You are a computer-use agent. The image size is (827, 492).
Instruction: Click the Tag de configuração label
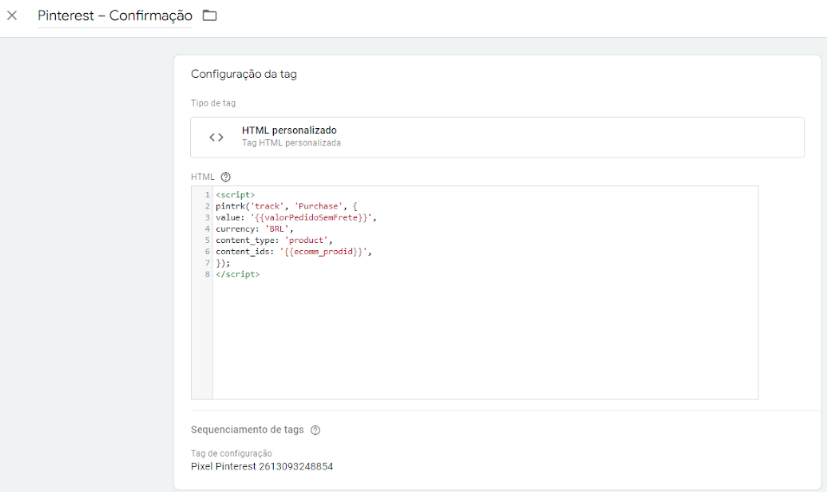(x=232, y=454)
